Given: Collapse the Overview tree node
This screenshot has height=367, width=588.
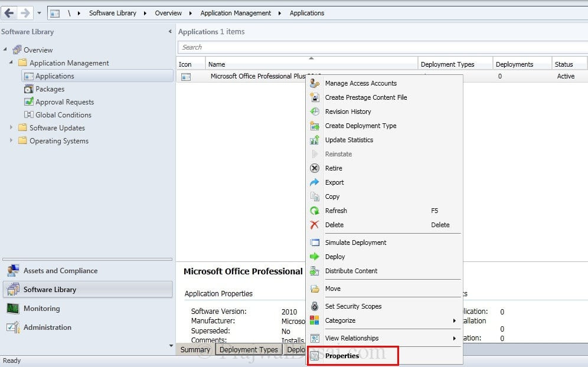Looking at the screenshot, I should [5, 50].
